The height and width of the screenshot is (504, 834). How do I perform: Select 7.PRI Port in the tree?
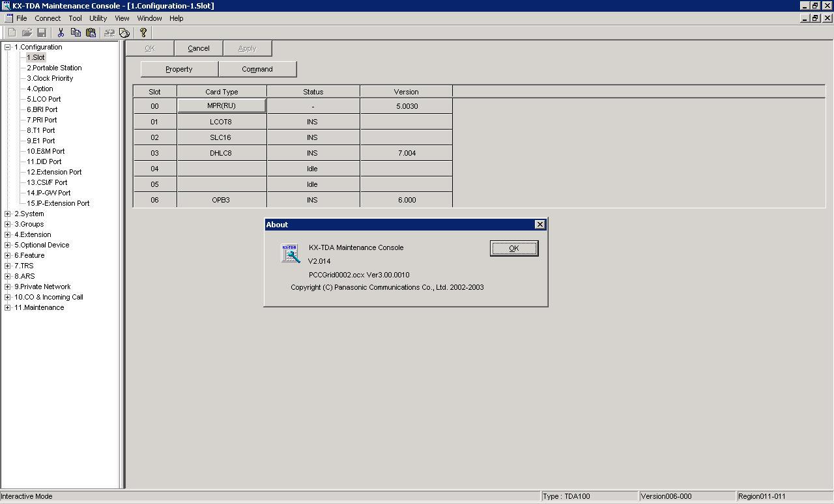(x=42, y=120)
